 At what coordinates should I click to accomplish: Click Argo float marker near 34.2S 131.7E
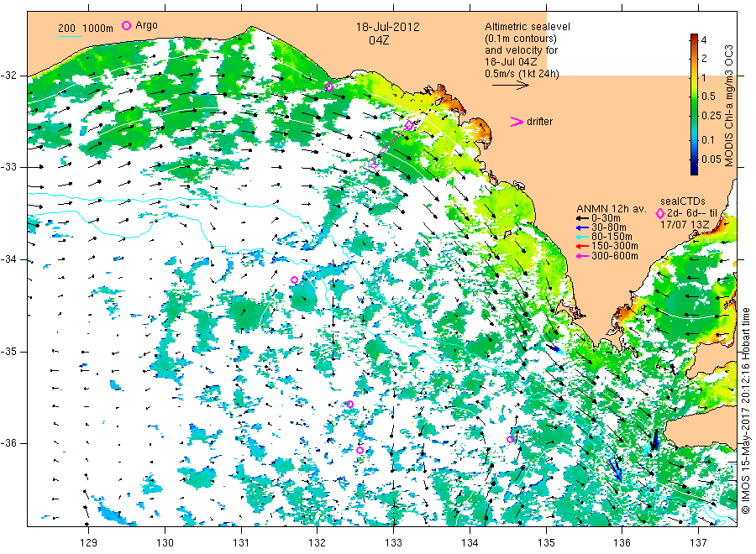point(294,280)
